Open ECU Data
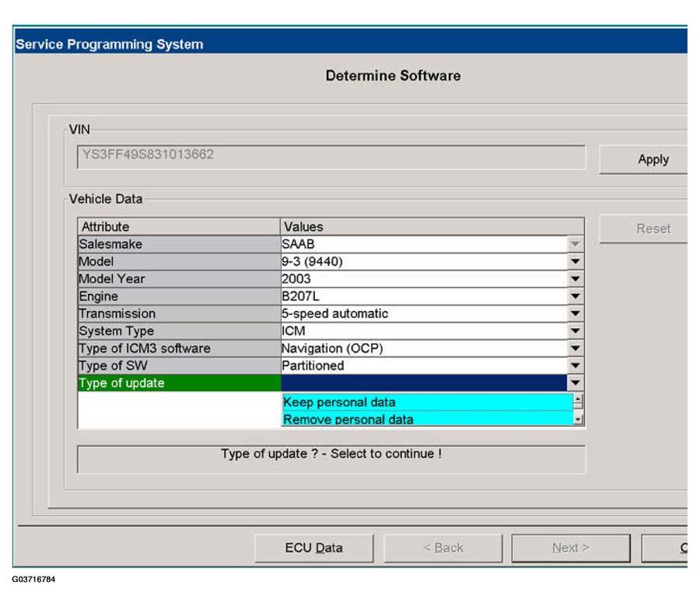700x607 pixels. (313, 548)
